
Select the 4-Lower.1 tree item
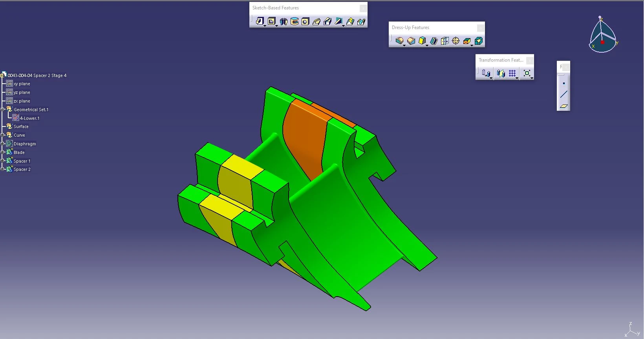tap(29, 118)
